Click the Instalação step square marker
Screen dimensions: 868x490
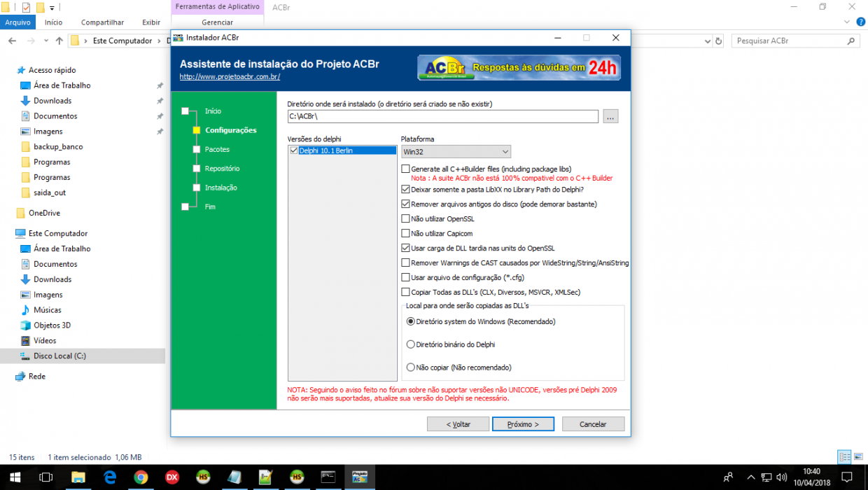[x=197, y=188]
